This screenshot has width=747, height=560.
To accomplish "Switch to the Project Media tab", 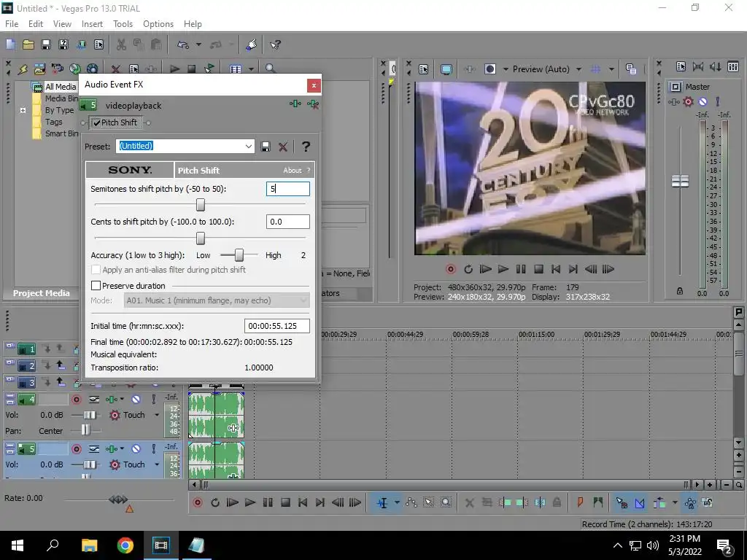I will tap(41, 293).
